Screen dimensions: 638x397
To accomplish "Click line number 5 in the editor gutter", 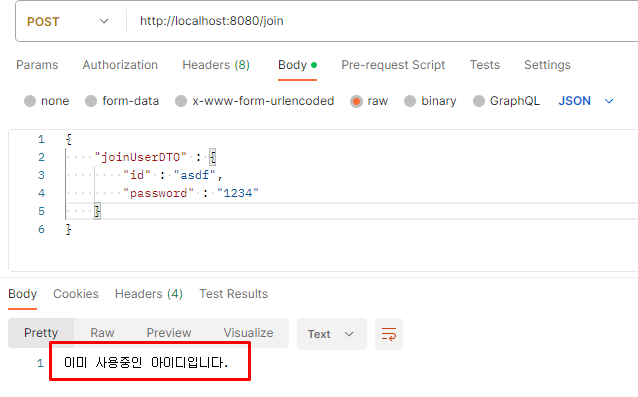I will 41,211.
